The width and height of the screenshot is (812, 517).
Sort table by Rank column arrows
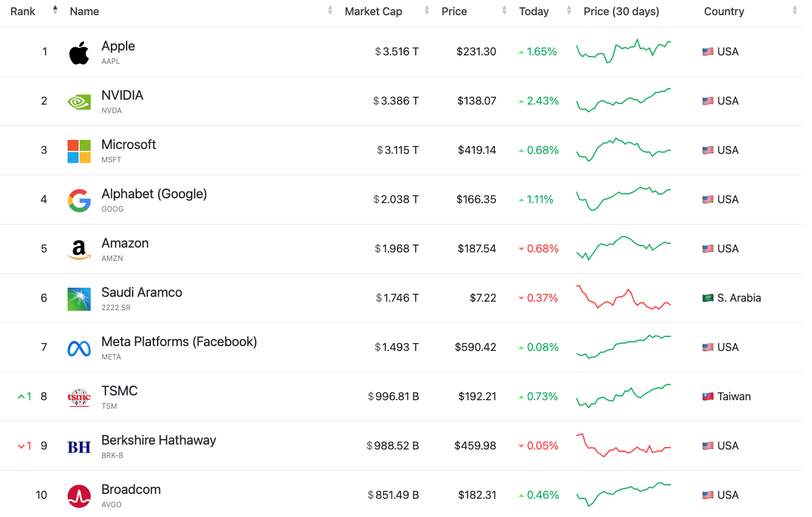click(55, 11)
